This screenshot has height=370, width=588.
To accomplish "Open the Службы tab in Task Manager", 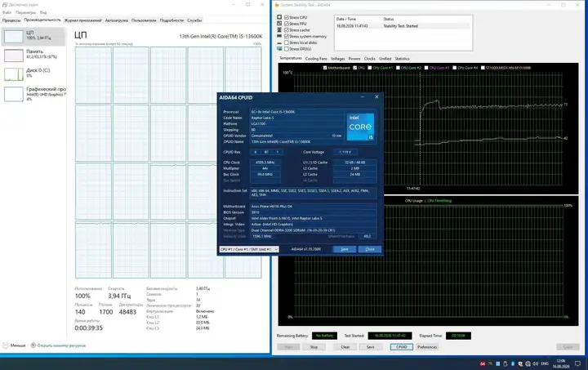I will [194, 20].
